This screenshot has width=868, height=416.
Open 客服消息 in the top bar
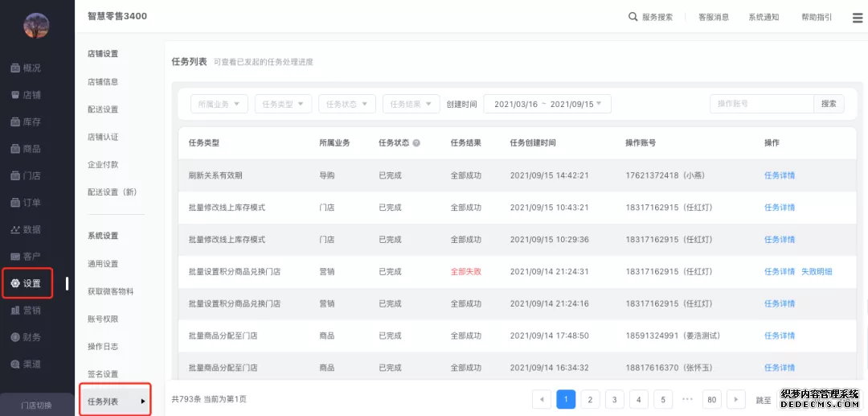click(714, 17)
